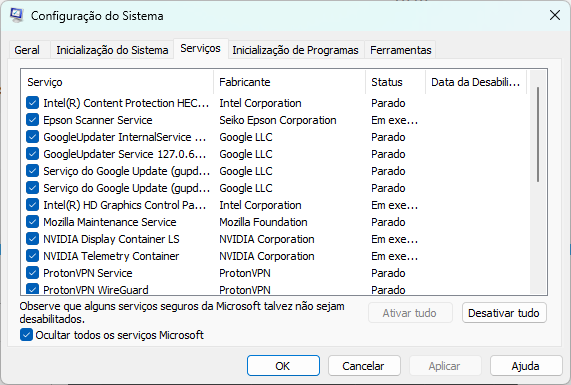571x385 pixels.
Task: Toggle the Epson Scanner Service checkbox
Action: point(32,120)
